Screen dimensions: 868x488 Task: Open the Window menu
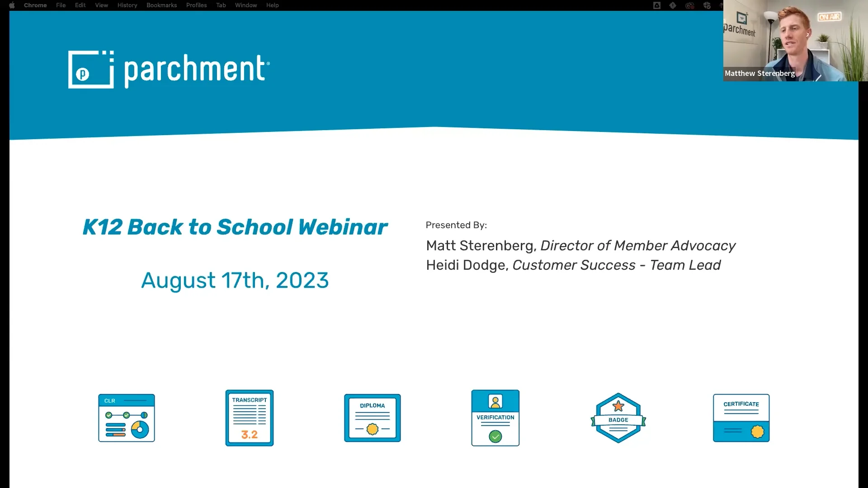click(246, 5)
